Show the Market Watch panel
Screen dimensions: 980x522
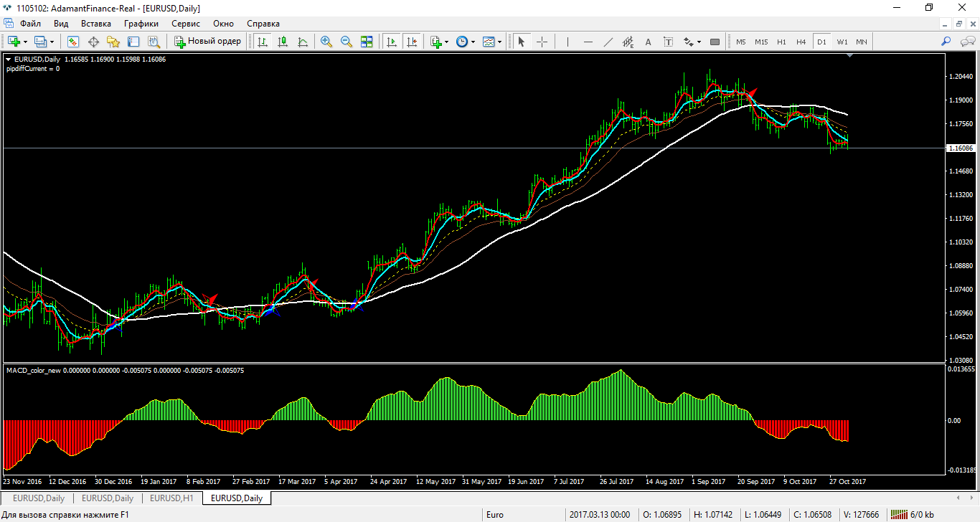(73, 42)
